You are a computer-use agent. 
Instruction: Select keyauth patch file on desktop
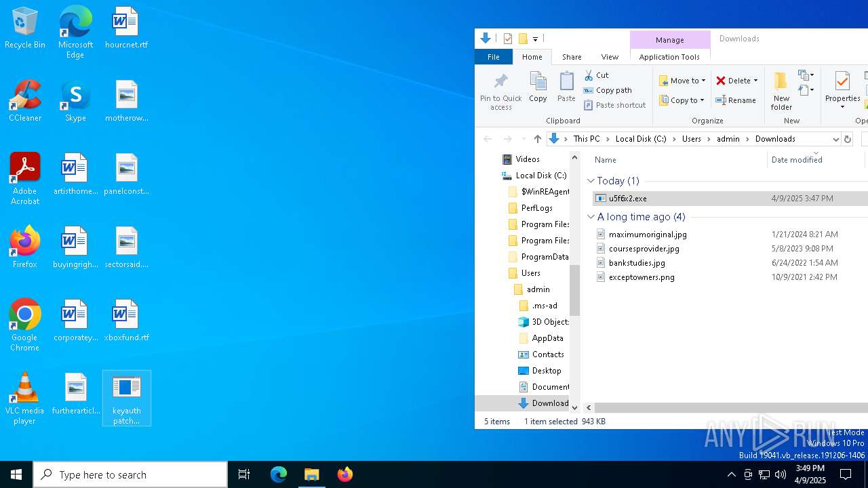click(x=126, y=399)
